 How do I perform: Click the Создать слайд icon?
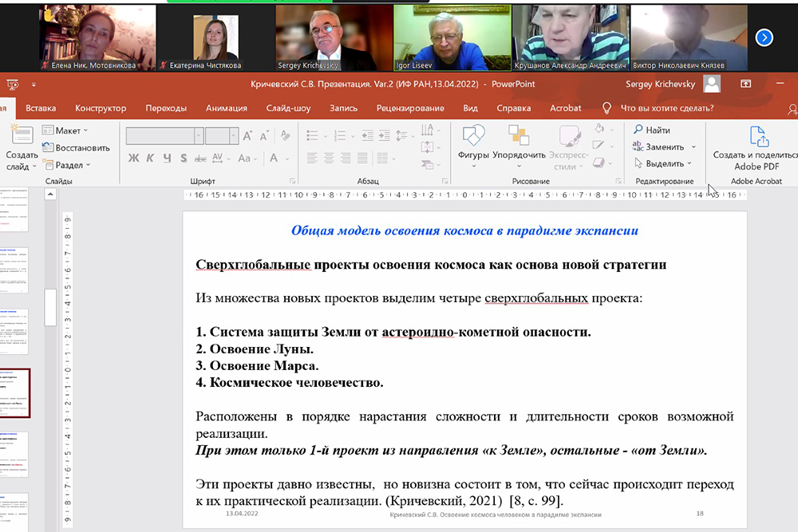point(21,137)
